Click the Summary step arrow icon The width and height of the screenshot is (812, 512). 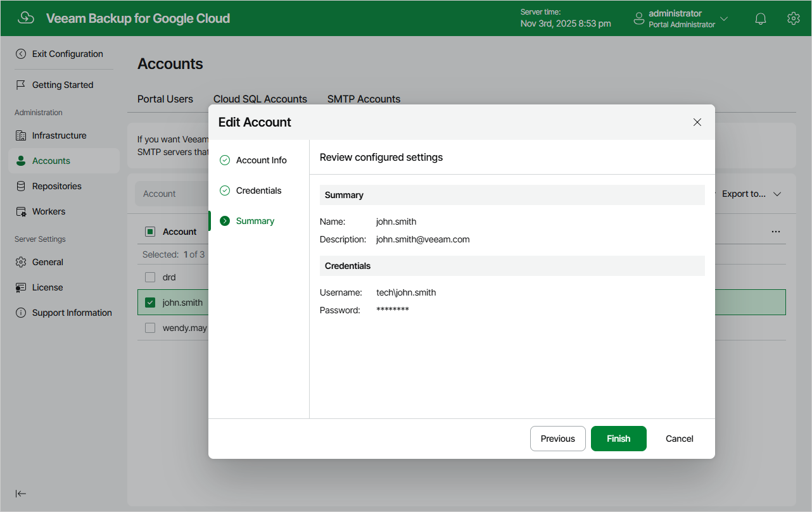point(225,221)
